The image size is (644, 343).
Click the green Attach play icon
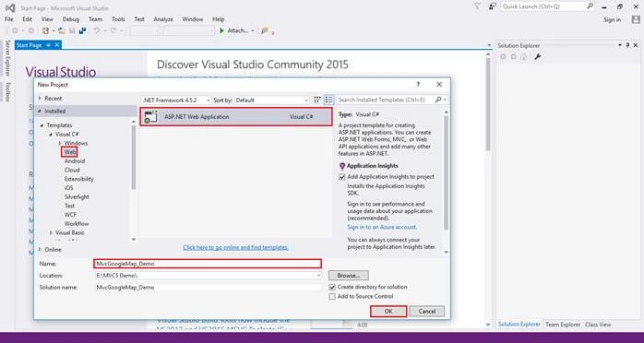221,30
